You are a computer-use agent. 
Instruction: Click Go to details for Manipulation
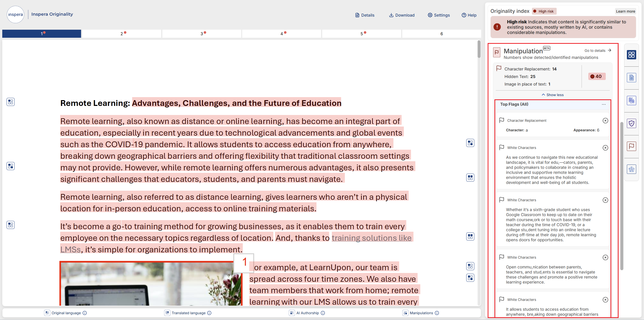[598, 51]
